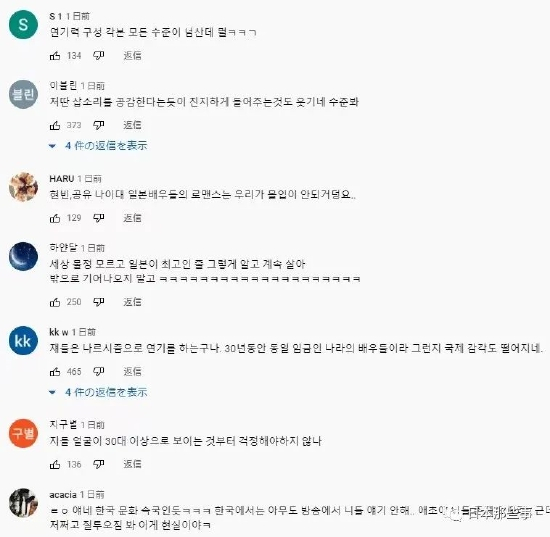Open acacia's profile avatar
550x537 pixels.
[x=23, y=503]
